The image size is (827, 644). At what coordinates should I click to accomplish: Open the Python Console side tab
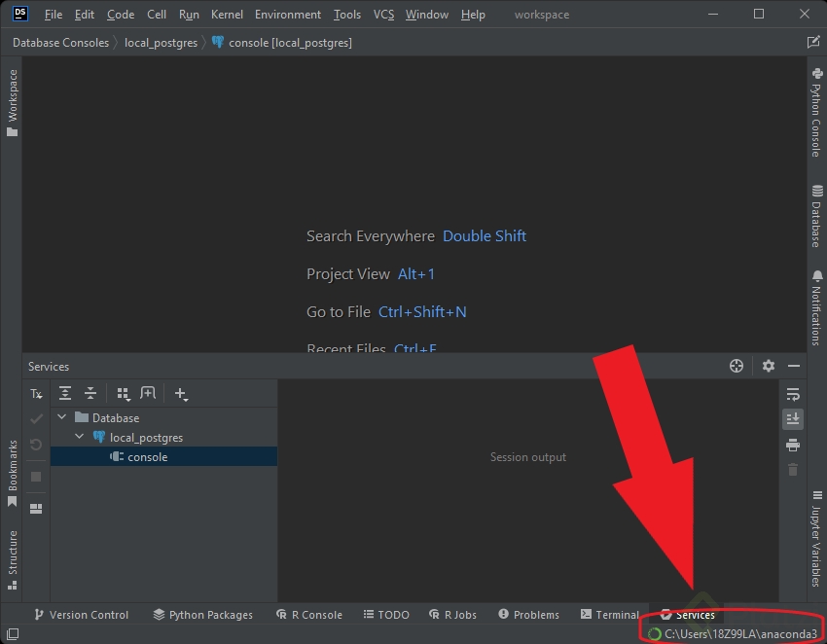coord(817,112)
